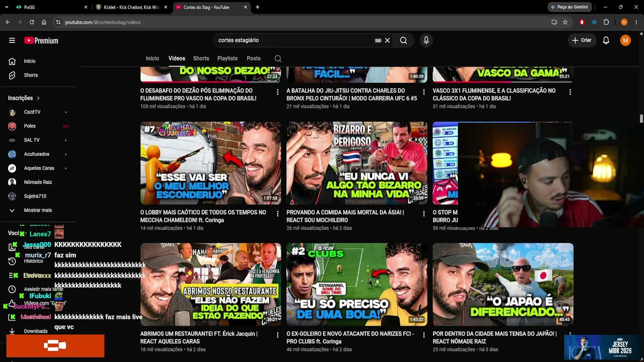The height and width of the screenshot is (362, 644).
Task: Open the YouTube account avatar menu
Action: 625,41
